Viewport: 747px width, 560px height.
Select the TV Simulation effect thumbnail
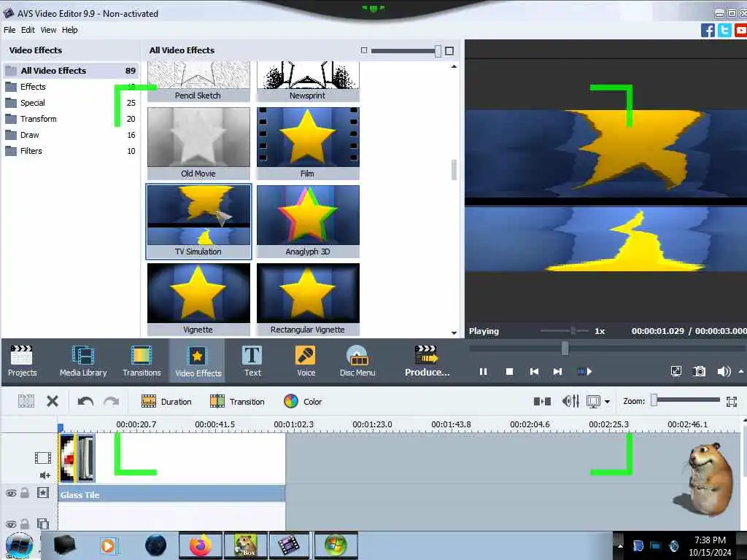tap(198, 222)
